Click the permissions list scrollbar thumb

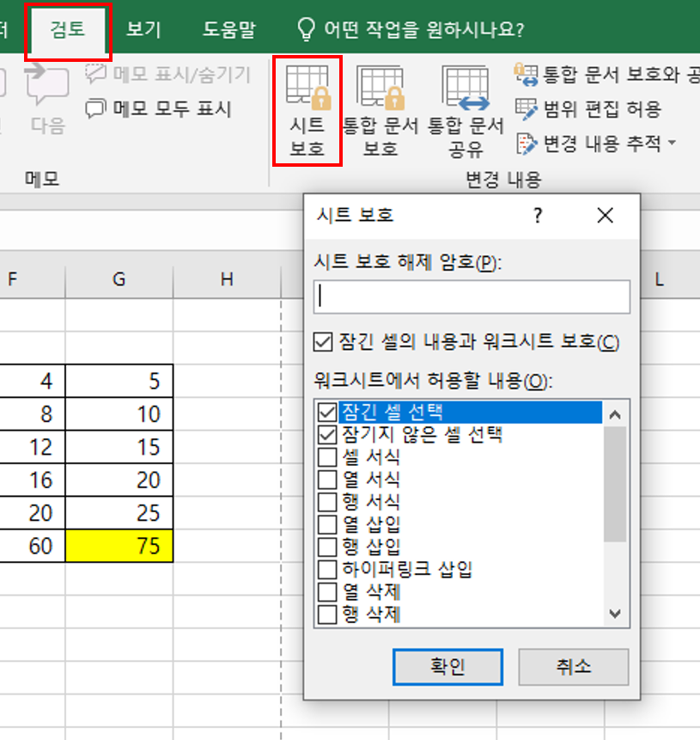(615, 484)
